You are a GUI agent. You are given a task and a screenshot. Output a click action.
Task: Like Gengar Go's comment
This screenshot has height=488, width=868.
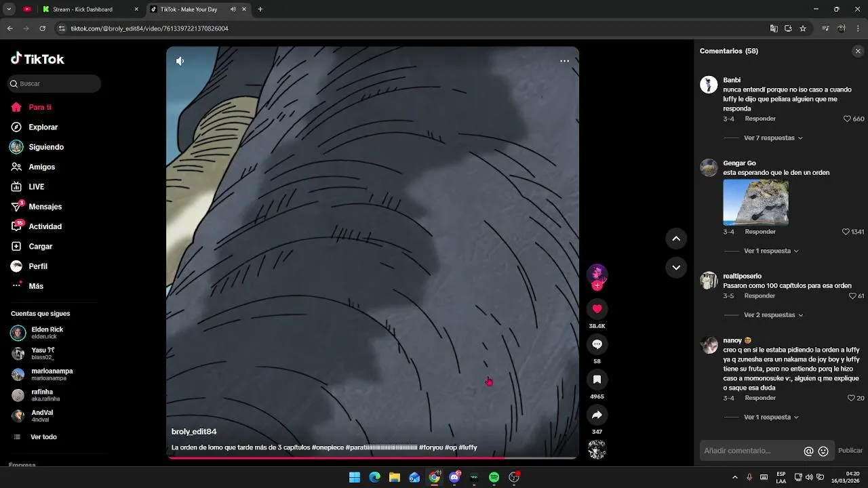[x=846, y=232]
